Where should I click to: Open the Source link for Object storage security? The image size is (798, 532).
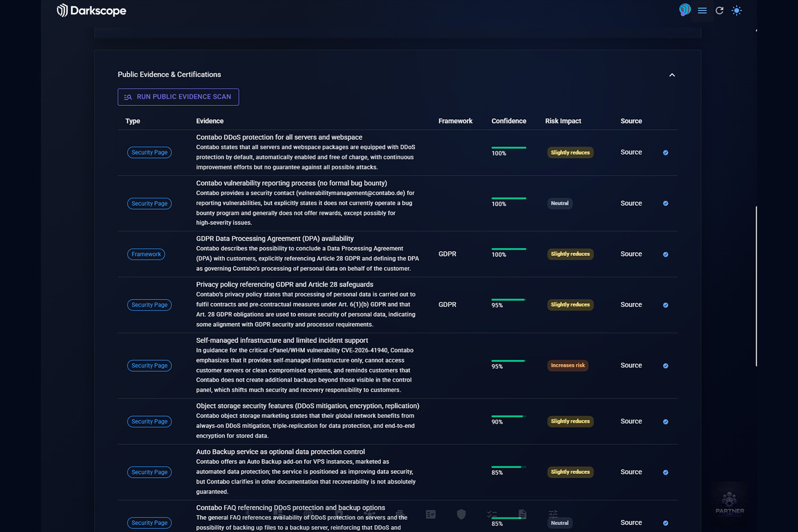[631, 421]
